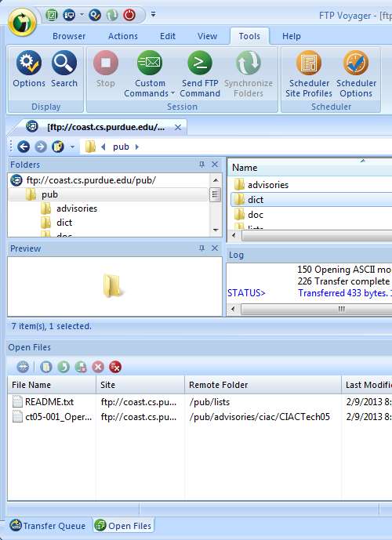Open the Custom Commands dropdown

(x=150, y=74)
